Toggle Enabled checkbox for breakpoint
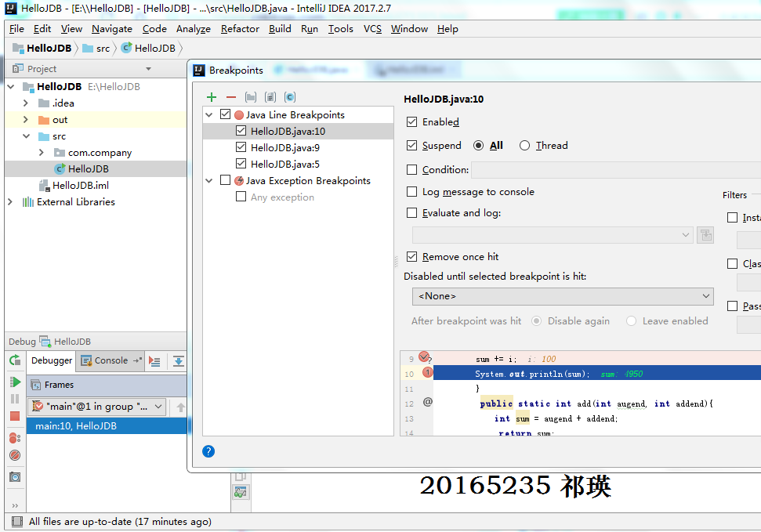Screen dimensions: 761x532 pyautogui.click(x=411, y=122)
